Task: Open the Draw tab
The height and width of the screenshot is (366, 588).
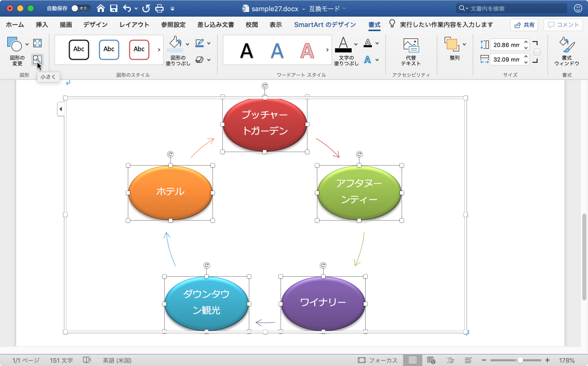Action: pyautogui.click(x=66, y=25)
